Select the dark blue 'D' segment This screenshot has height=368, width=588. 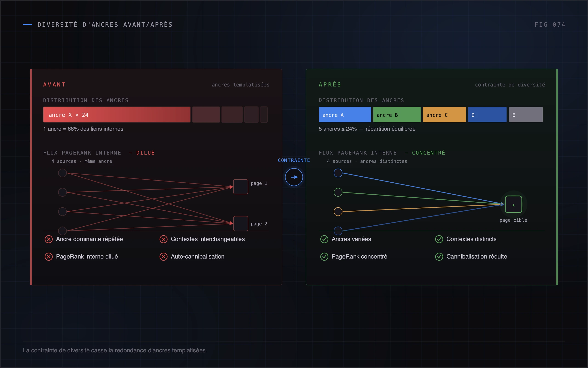[x=487, y=114]
